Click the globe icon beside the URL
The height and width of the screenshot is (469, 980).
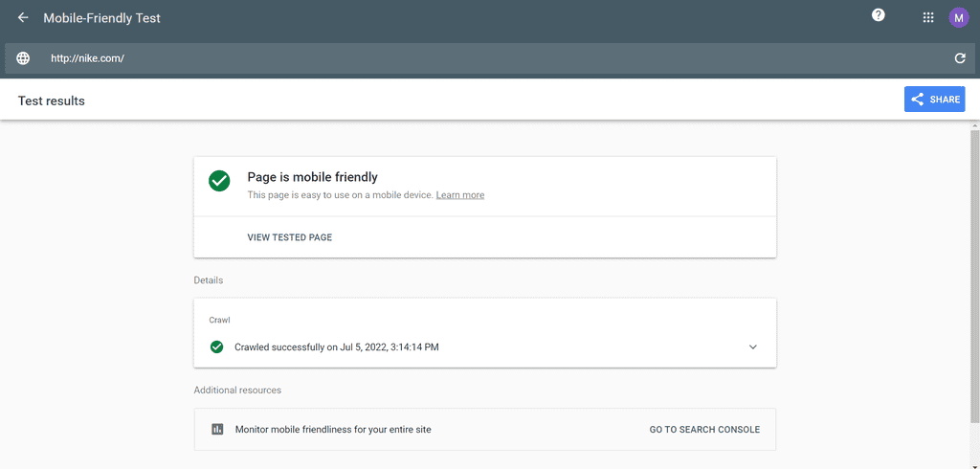tap(23, 58)
